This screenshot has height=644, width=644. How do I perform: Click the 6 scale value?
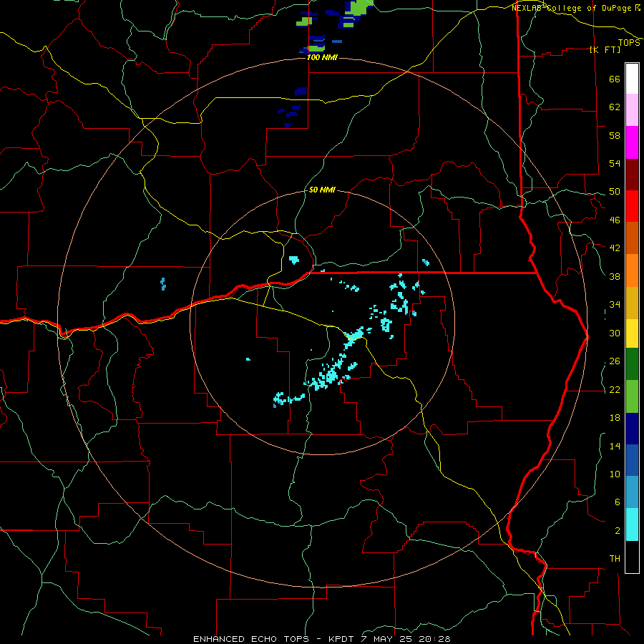tap(617, 502)
